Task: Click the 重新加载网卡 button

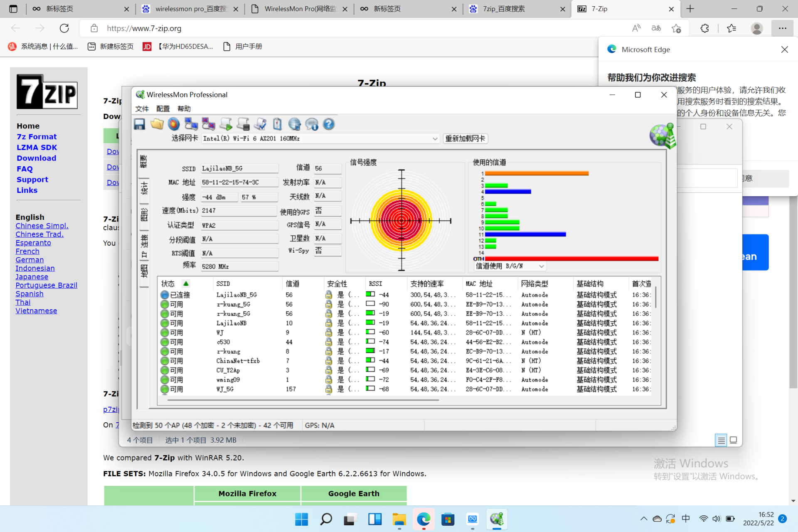Action: [x=465, y=139]
